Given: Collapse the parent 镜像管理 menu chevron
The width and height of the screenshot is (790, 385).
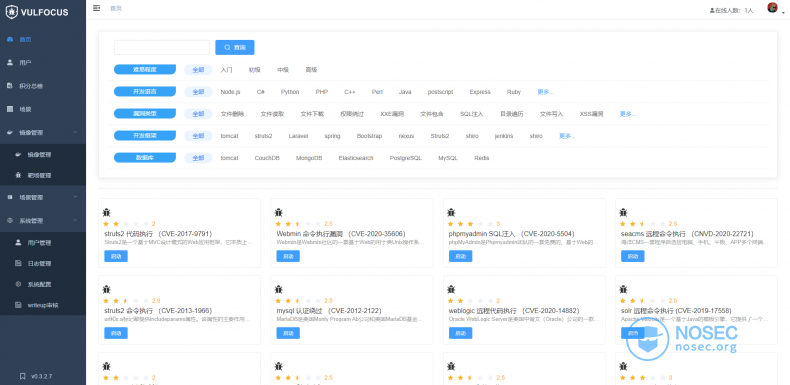Looking at the screenshot, I should (76, 132).
